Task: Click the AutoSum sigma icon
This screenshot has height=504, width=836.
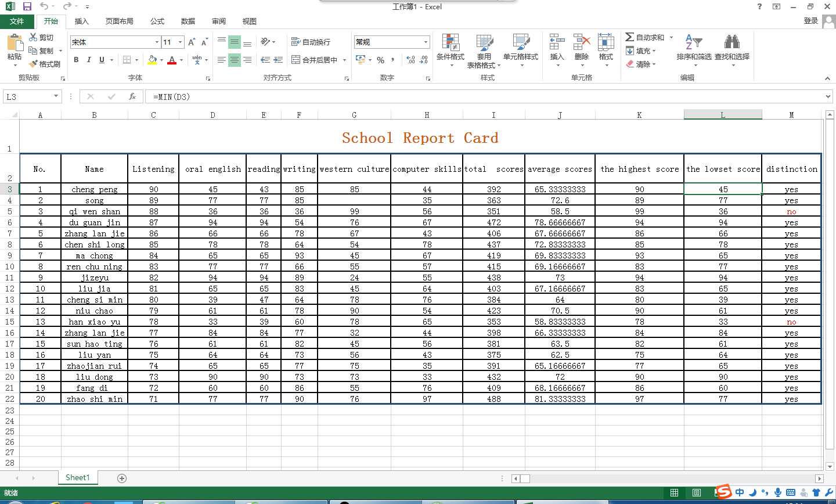Action: pos(630,37)
